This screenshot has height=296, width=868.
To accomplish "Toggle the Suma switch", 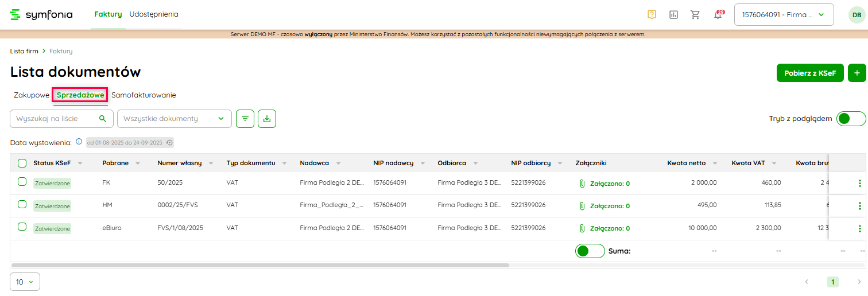I will pos(590,251).
